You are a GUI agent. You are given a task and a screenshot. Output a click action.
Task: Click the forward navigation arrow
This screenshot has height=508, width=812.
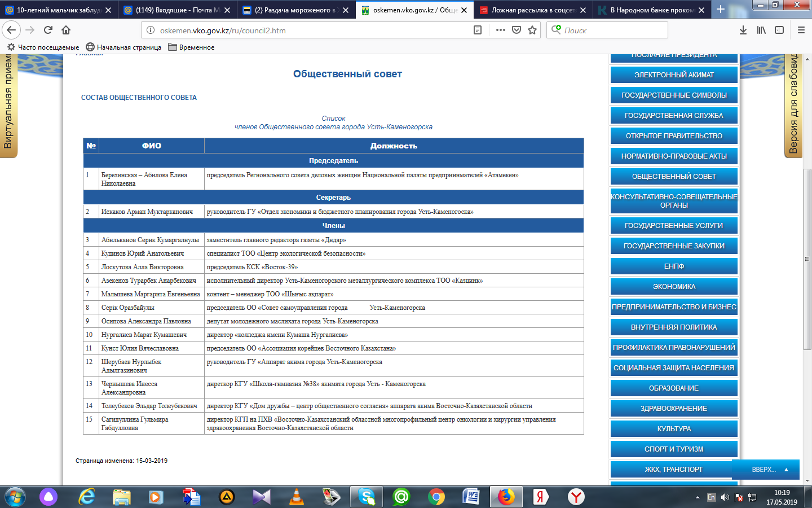coord(30,30)
